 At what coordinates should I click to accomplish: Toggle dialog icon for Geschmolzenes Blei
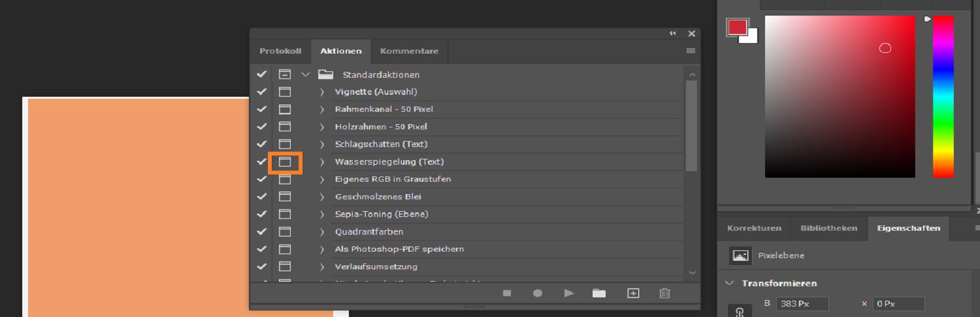coord(285,197)
